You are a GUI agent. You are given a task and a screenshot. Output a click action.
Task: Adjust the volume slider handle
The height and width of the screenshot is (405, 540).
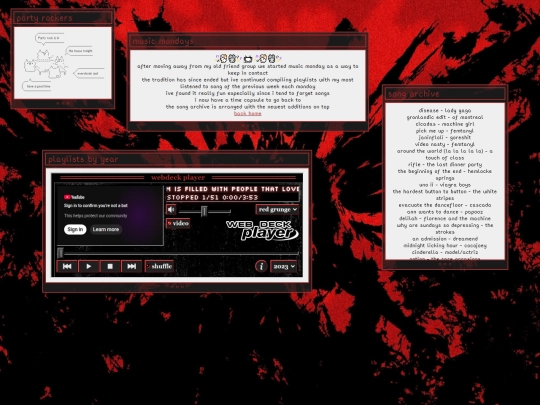point(204,211)
